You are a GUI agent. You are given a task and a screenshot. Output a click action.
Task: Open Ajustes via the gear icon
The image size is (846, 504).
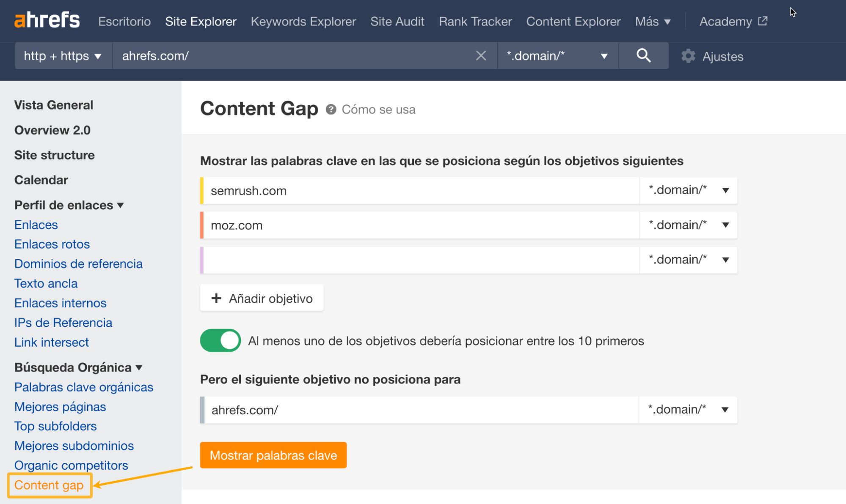pyautogui.click(x=689, y=56)
